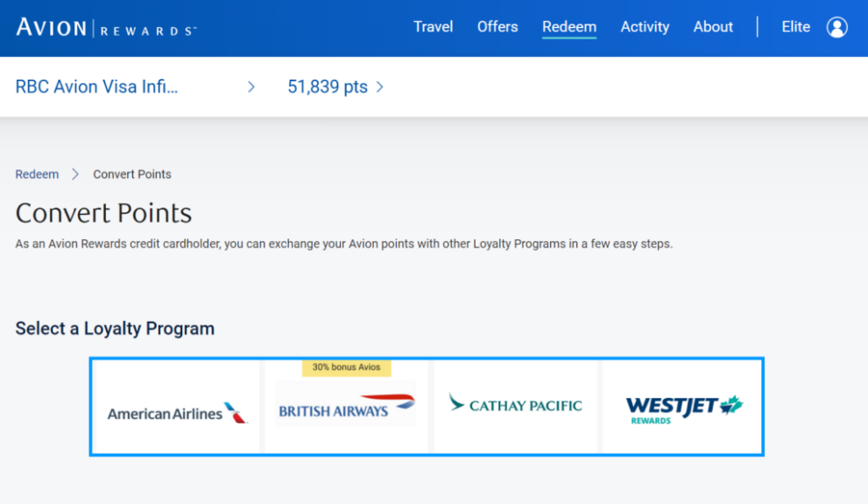Open the RBC Avion Visa Infinite card selector

click(x=97, y=87)
